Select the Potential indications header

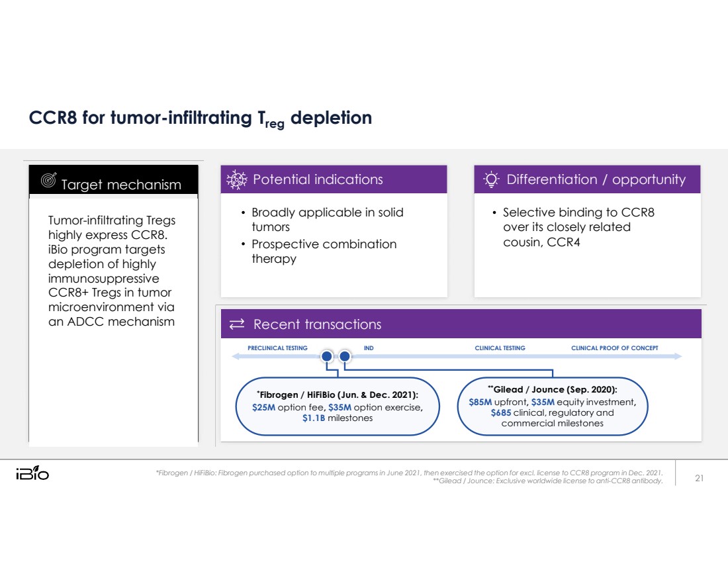pos(318,179)
